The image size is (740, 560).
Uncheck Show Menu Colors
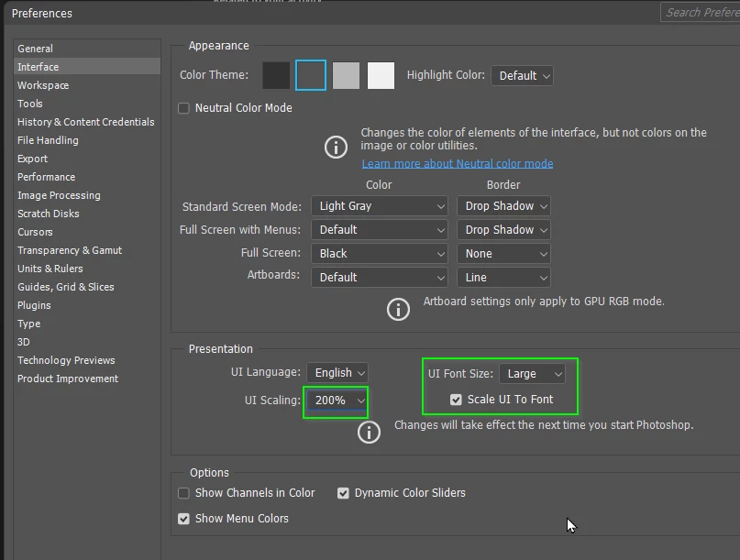[x=183, y=519]
